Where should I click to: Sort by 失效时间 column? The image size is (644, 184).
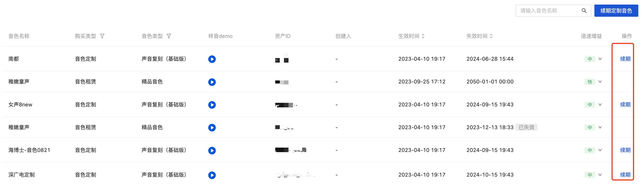tap(491, 36)
